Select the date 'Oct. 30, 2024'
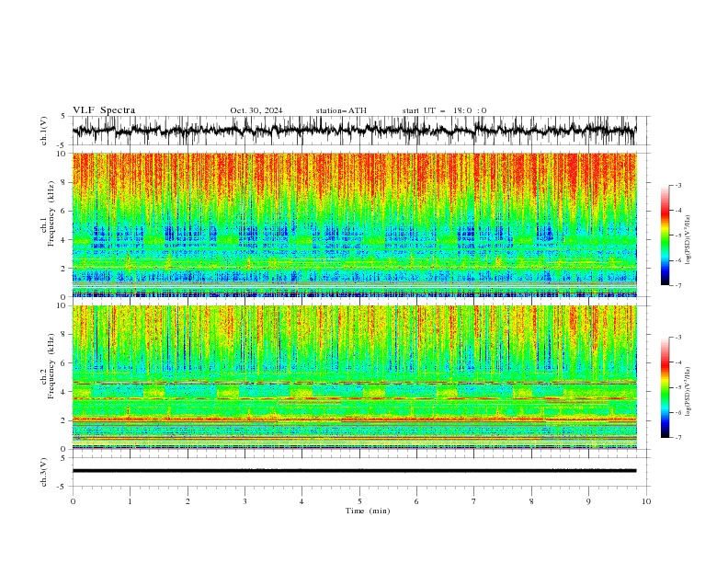 click(256, 110)
